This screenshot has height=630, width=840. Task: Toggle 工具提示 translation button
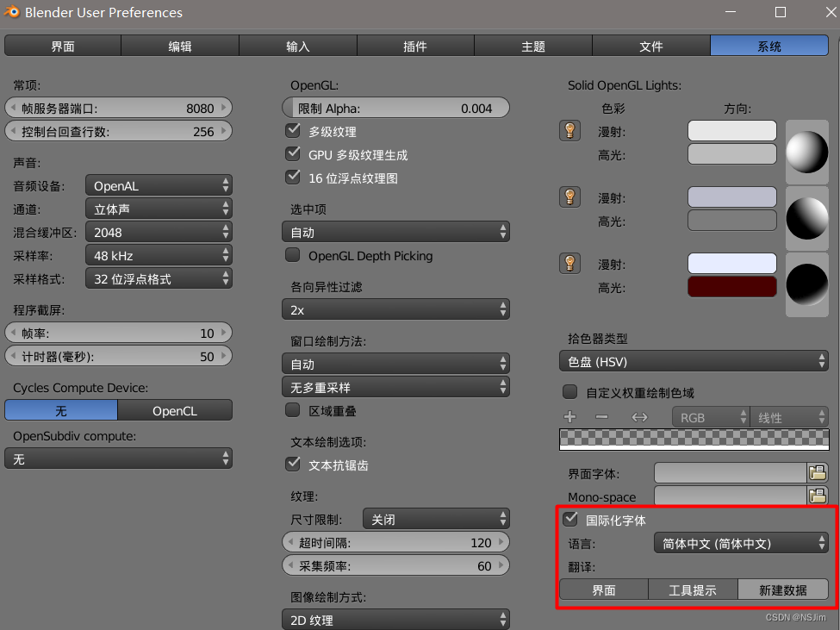click(x=693, y=589)
